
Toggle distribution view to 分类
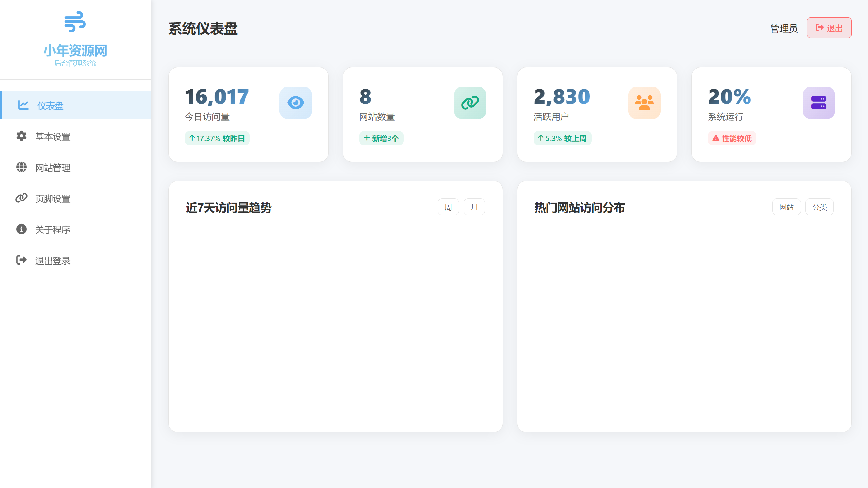pos(819,207)
